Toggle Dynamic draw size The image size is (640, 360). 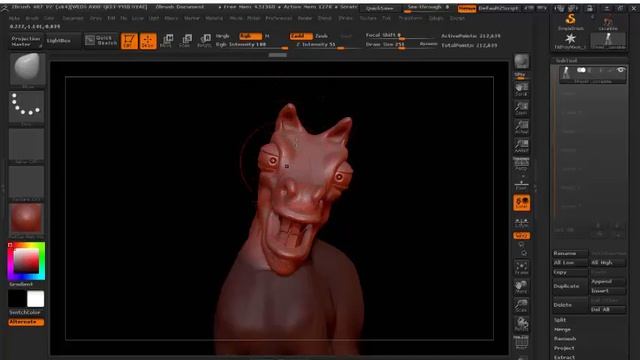pyautogui.click(x=429, y=44)
